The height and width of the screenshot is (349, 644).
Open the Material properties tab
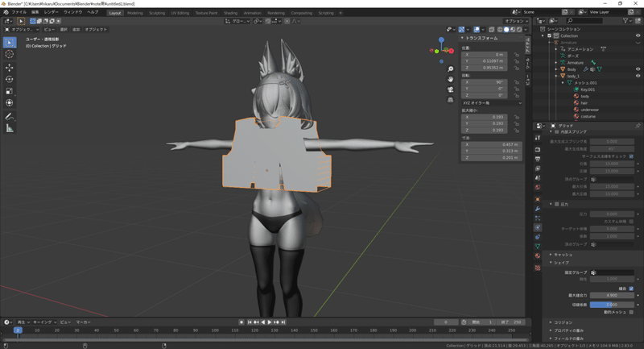[538, 256]
